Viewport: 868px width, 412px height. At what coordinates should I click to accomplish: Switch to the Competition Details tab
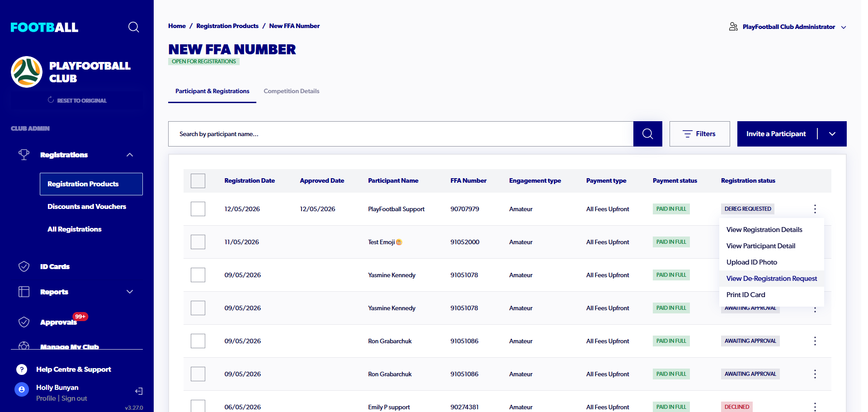tap(291, 91)
